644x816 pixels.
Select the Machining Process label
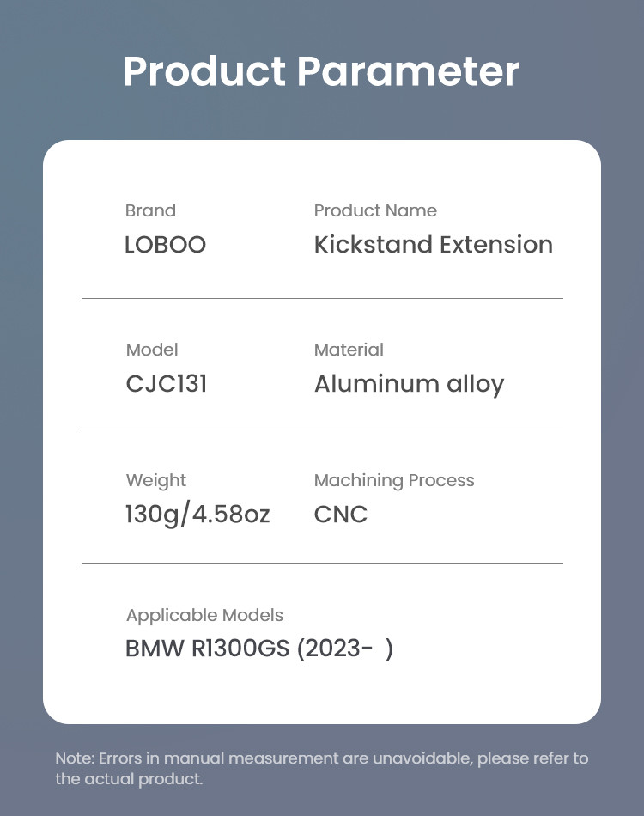(x=394, y=480)
